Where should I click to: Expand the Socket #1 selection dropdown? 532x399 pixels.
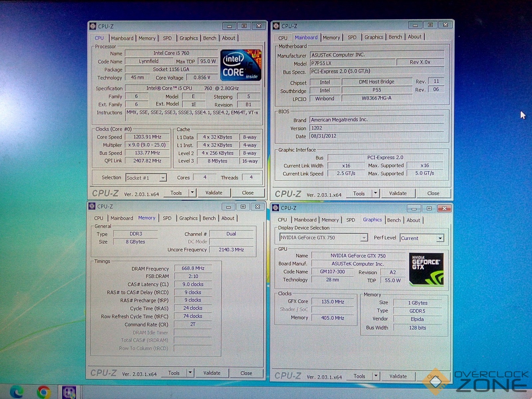click(x=163, y=178)
